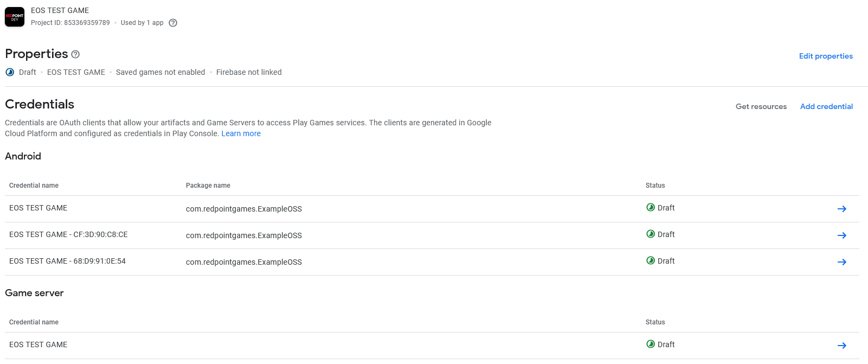Open Get resources
Screen dimensions: 868x364
pos(761,106)
